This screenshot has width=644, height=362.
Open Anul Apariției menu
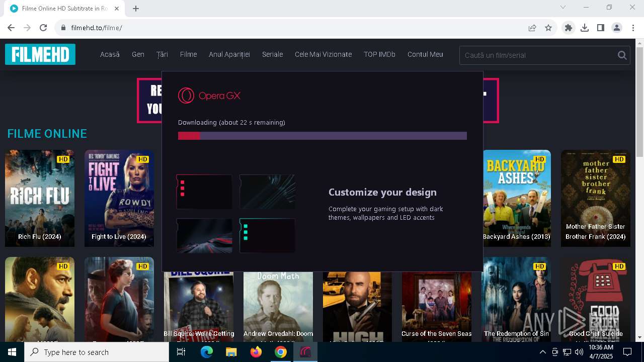[229, 54]
